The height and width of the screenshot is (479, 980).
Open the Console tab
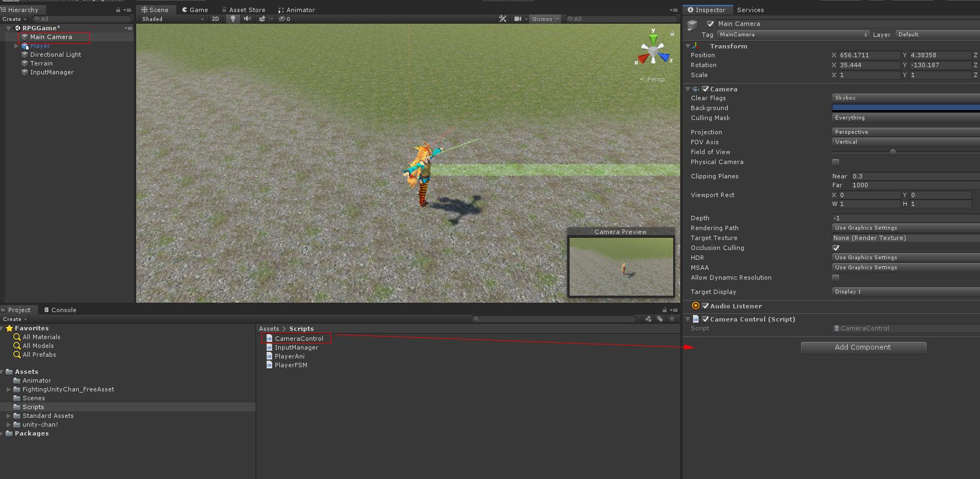point(60,310)
